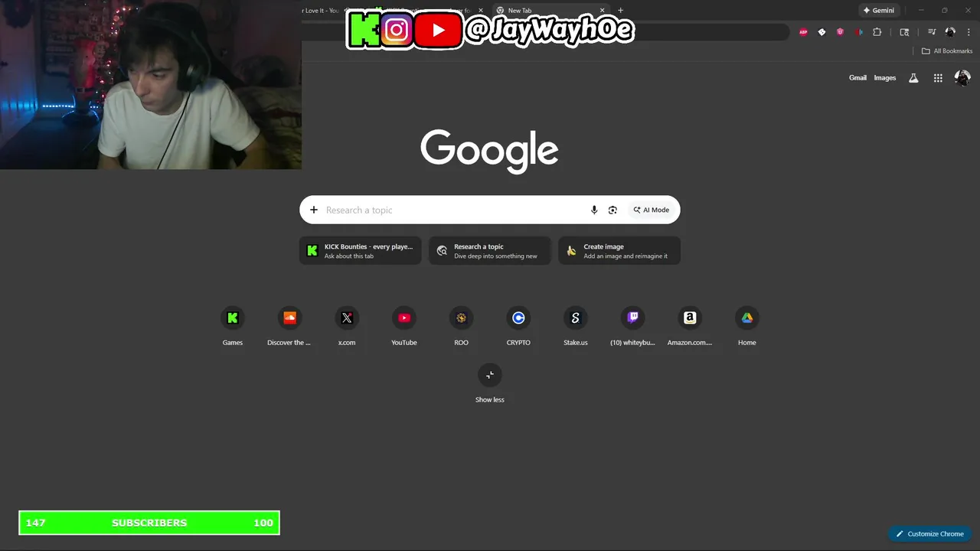
Task: Open Google account profile picture
Action: click(962, 78)
